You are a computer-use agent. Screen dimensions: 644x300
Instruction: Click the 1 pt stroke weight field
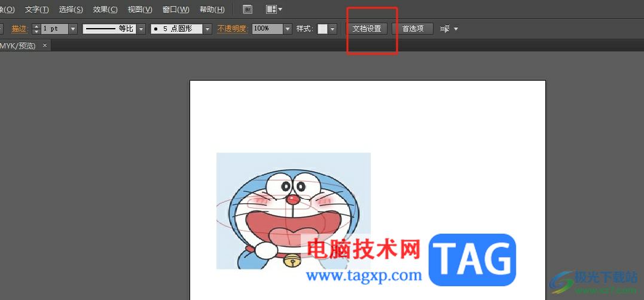54,29
